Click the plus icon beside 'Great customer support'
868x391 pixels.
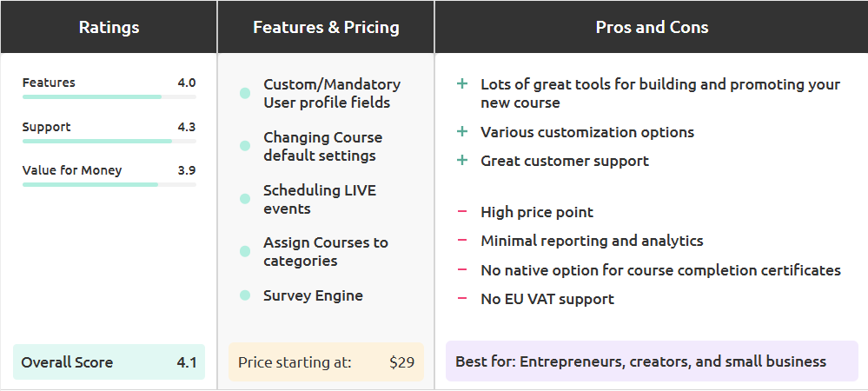pos(462,161)
